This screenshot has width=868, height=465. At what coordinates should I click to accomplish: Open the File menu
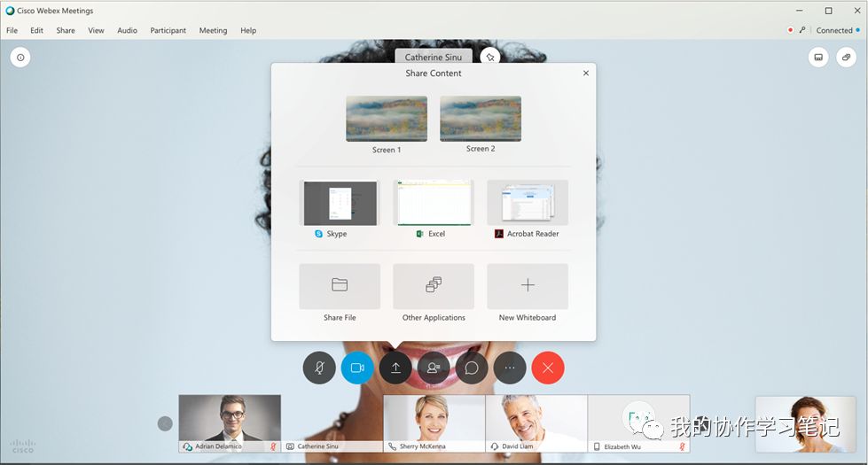point(12,30)
